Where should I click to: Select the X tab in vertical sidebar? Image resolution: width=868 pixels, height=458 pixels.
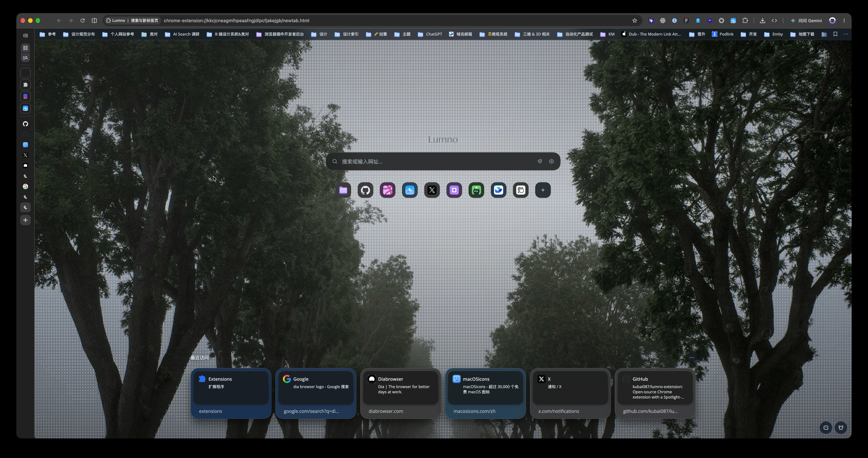coord(25,155)
